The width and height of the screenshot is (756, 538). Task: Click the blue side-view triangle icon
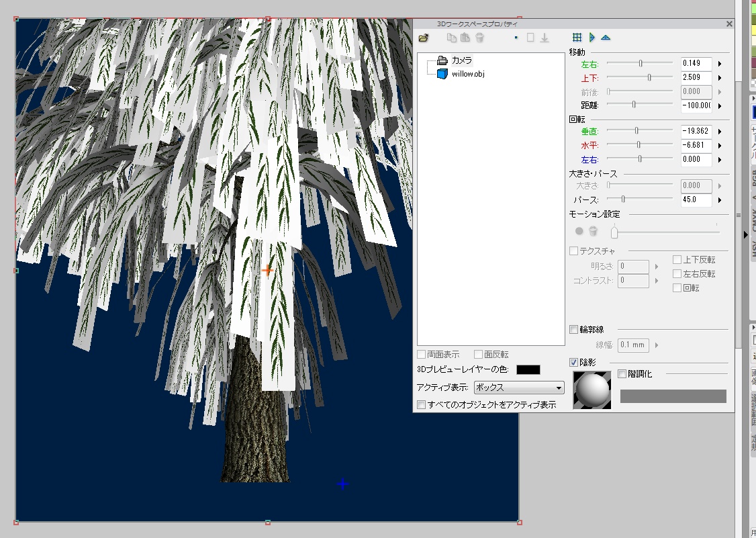pos(592,38)
